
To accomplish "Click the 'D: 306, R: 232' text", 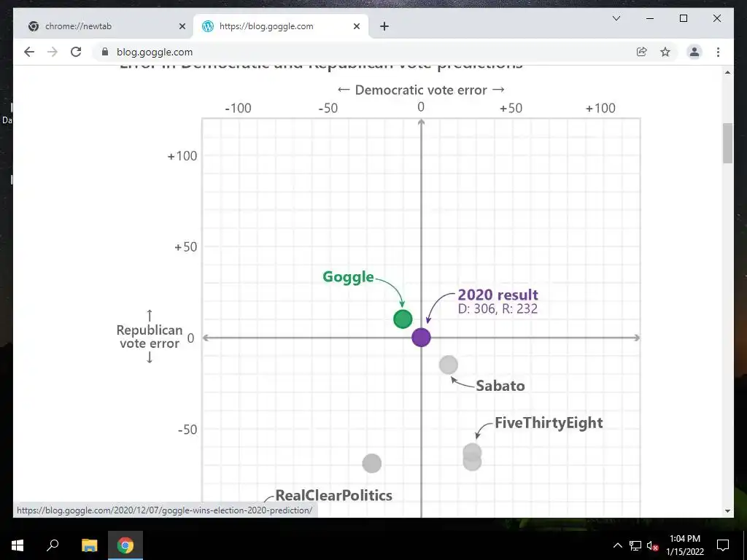I will coord(498,308).
